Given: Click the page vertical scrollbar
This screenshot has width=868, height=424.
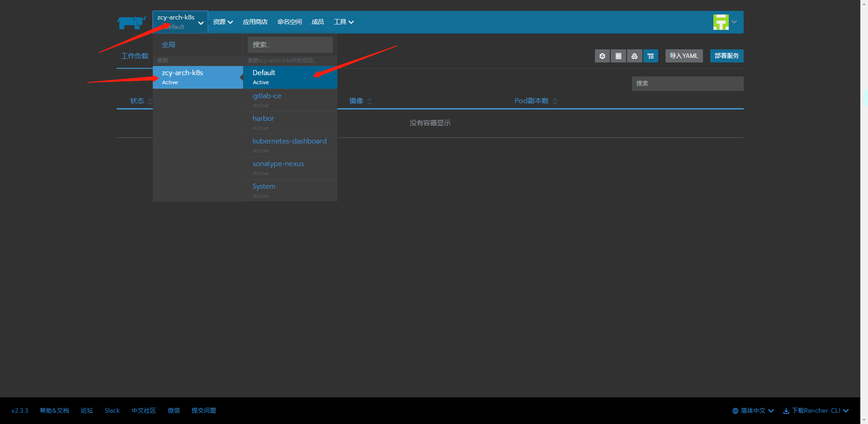Looking at the screenshot, I should 864,212.
